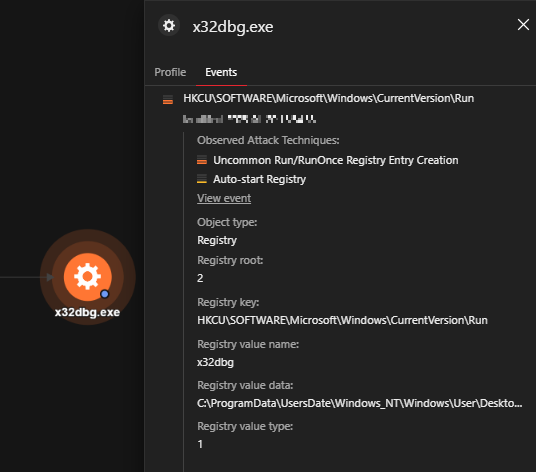Close the x32dbg.exe details panel
This screenshot has width=536, height=472.
pyautogui.click(x=523, y=25)
